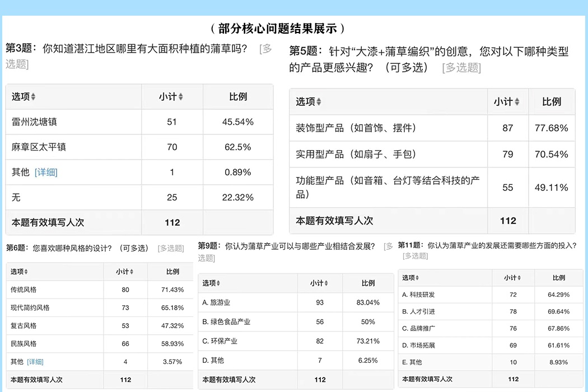Select the 8.93% ratio cell
Screen dimensions: 588x392
coord(559,362)
